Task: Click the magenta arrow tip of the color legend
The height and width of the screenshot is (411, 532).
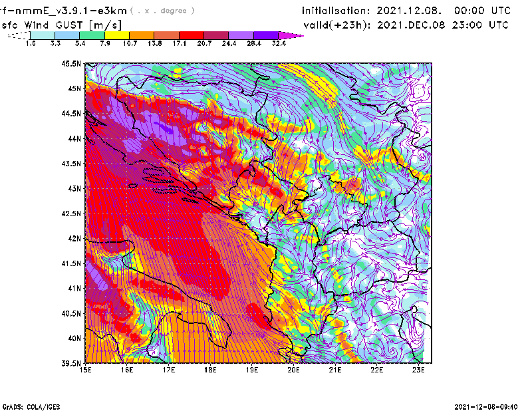Action: coord(291,35)
